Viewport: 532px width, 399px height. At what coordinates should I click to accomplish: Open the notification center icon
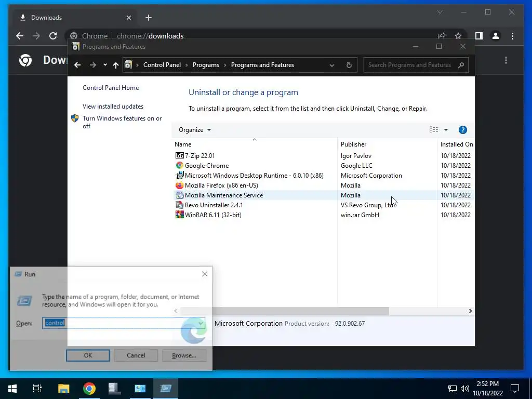click(515, 389)
